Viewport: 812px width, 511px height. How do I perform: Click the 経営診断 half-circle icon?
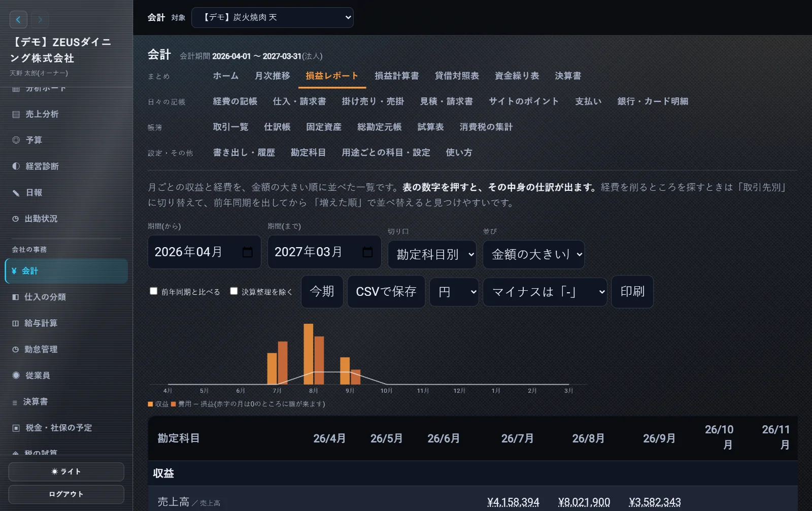click(16, 166)
